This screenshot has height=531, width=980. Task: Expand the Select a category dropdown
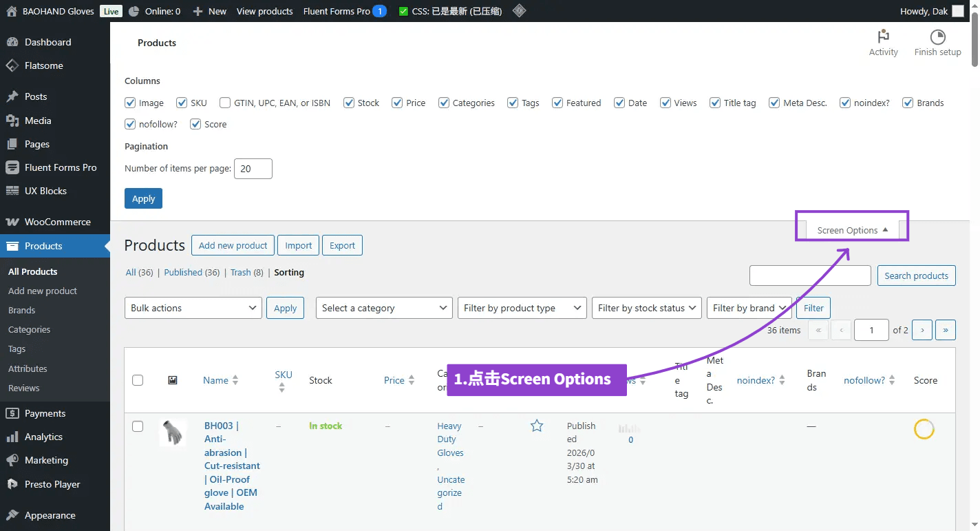[384, 308]
